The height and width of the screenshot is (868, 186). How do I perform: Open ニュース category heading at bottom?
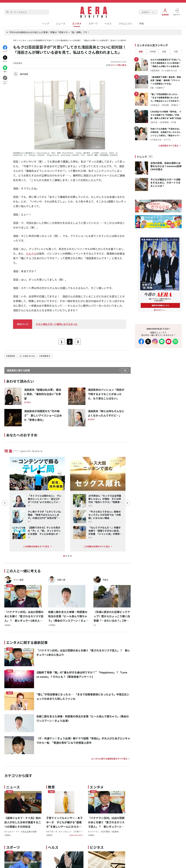(x=13, y=787)
